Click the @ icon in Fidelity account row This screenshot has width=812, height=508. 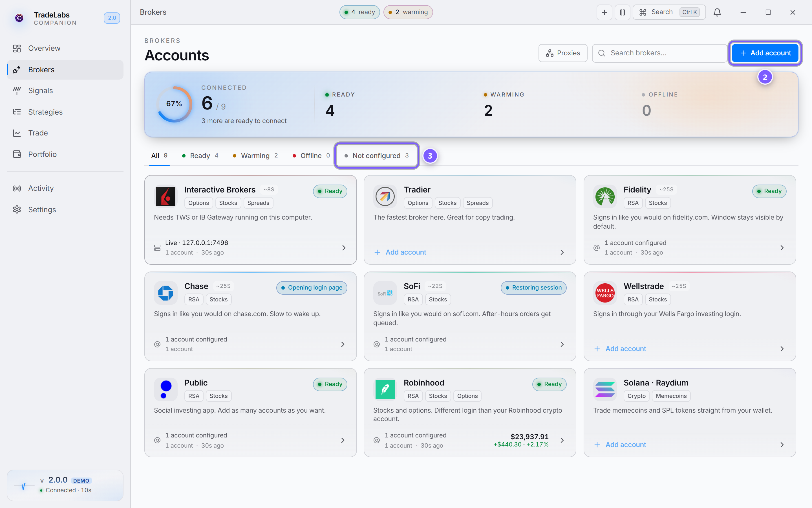click(x=597, y=248)
